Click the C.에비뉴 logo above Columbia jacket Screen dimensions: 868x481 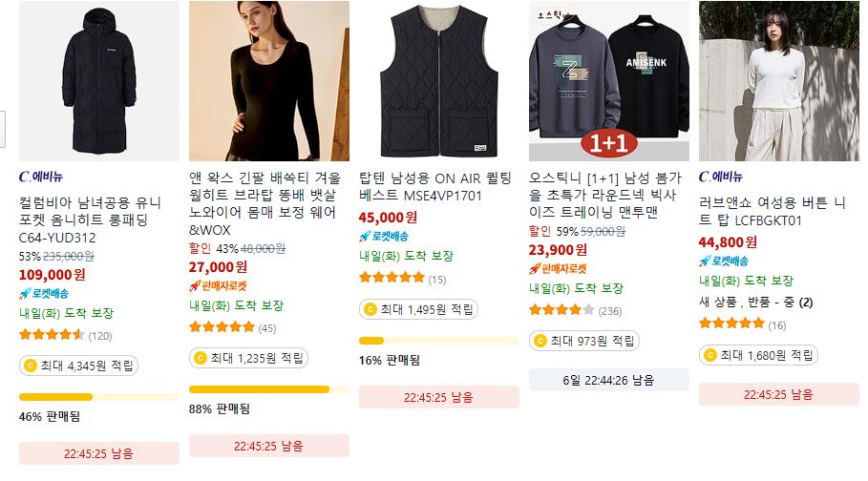click(x=41, y=177)
